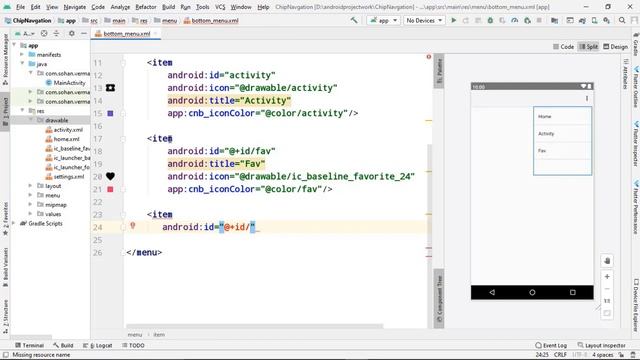Open the Build menu
The height and width of the screenshot is (360, 640).
click(x=168, y=7)
